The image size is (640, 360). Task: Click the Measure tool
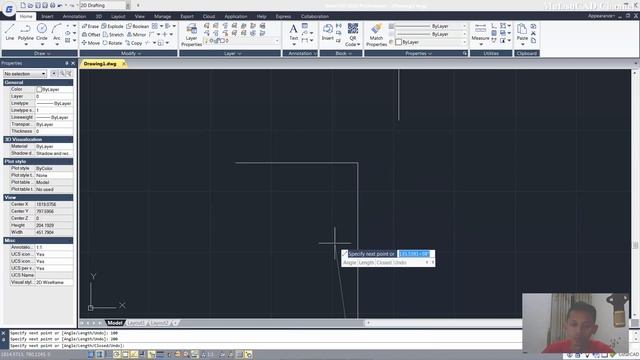click(480, 33)
